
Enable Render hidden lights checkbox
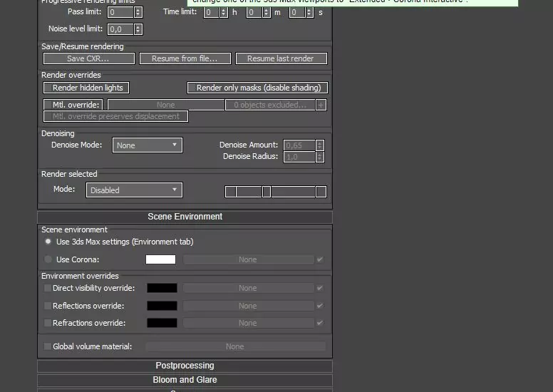[48, 88]
